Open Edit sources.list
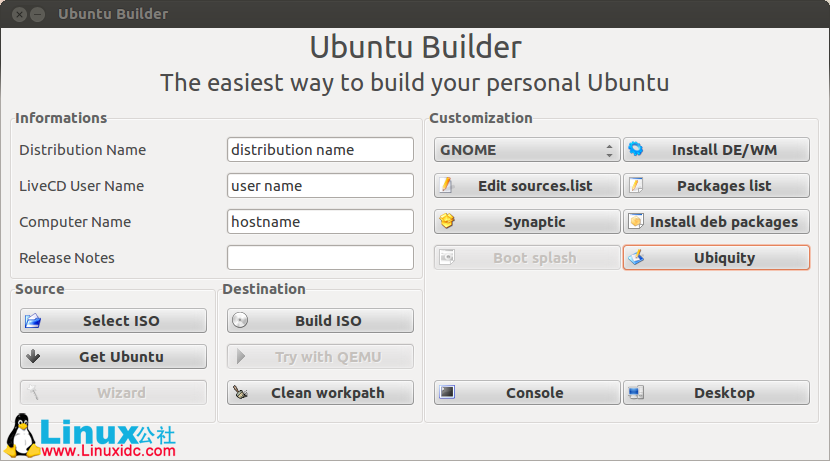 [x=527, y=186]
